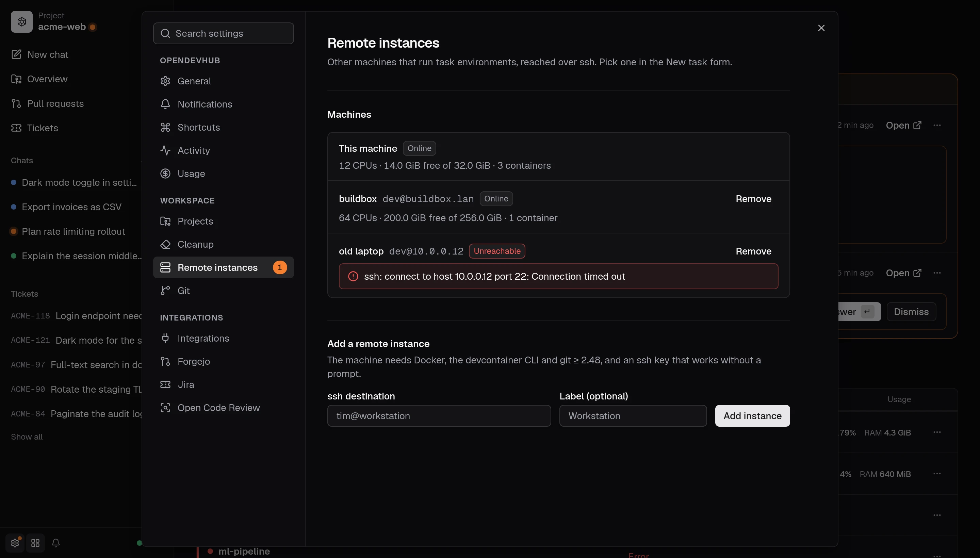
Task: Click the Jira ticket icon
Action: (x=165, y=384)
